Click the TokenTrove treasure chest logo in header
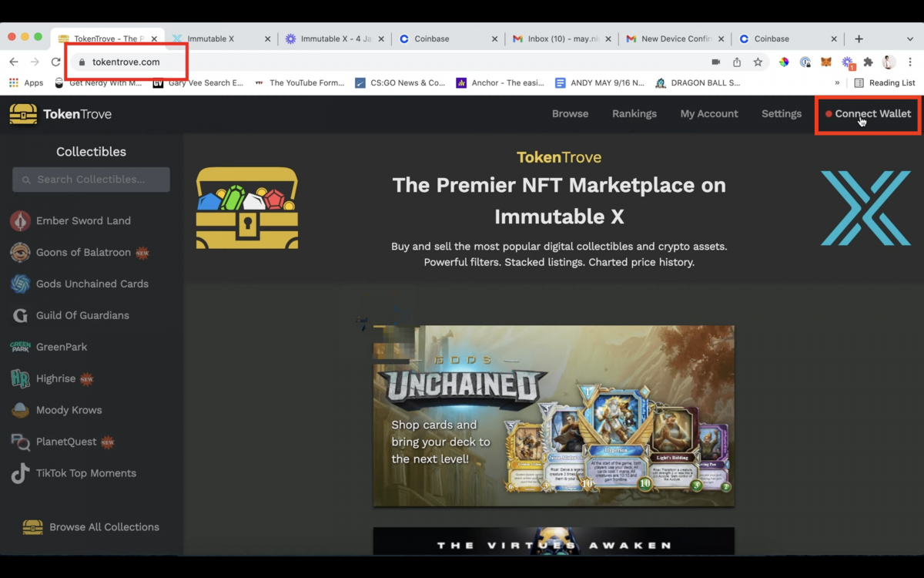Image resolution: width=924 pixels, height=578 pixels. (23, 114)
